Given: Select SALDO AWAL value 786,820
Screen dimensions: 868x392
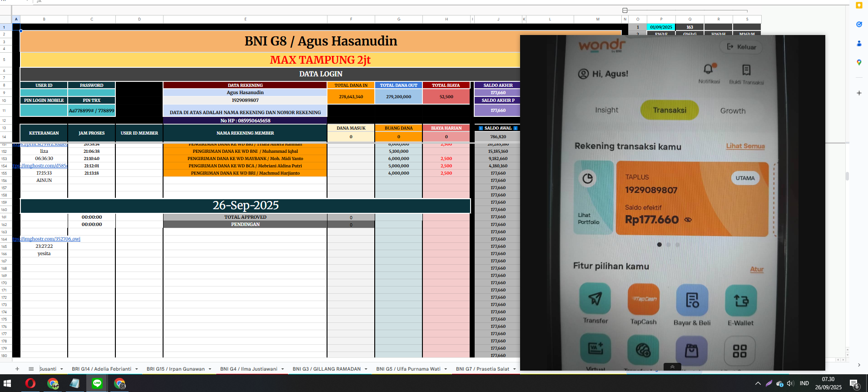Looking at the screenshot, I should [x=498, y=136].
